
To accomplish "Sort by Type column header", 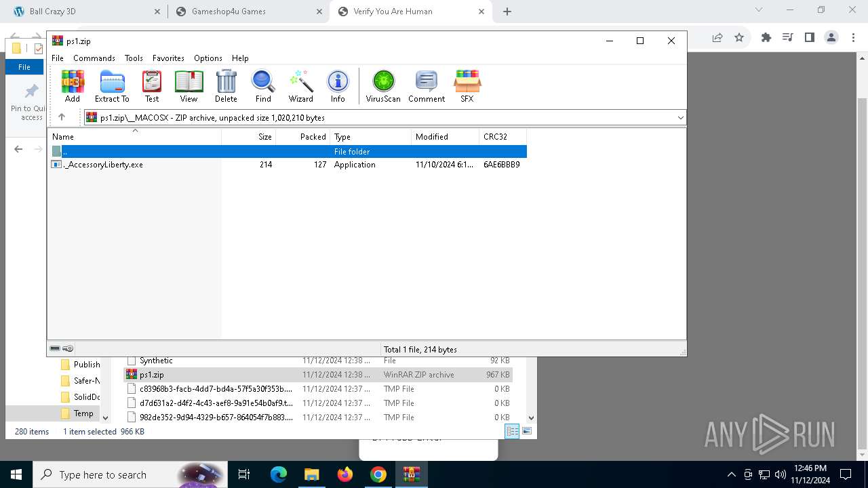I will point(370,136).
